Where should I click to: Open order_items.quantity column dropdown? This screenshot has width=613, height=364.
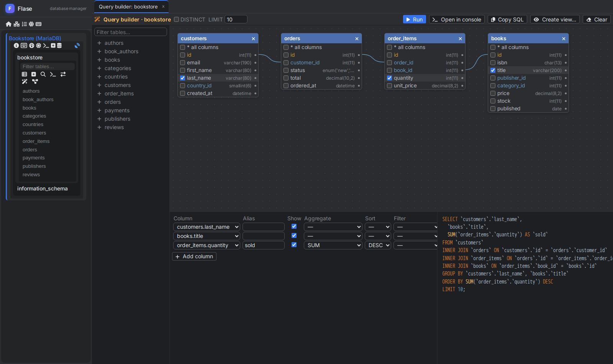[x=207, y=245]
